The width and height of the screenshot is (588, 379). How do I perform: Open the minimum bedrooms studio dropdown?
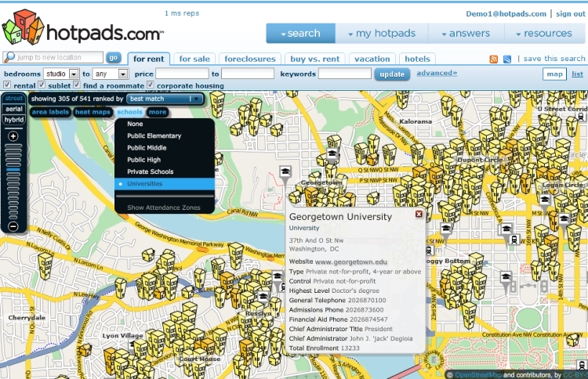(61, 74)
